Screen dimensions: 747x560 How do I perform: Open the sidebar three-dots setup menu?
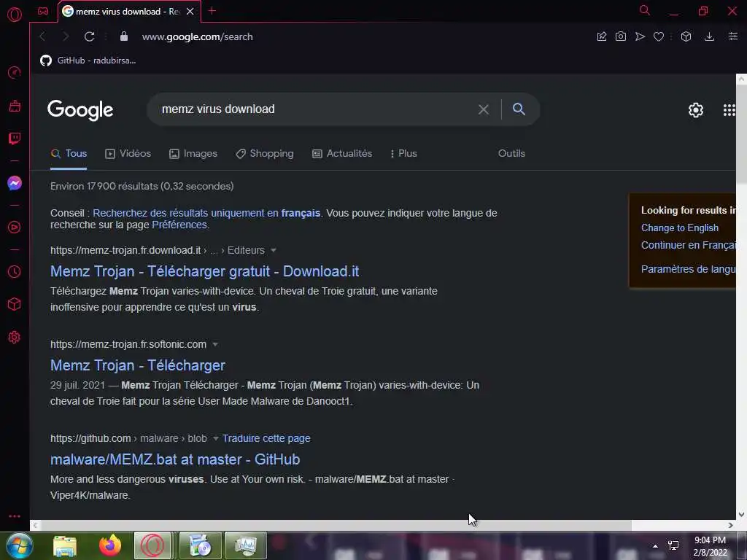coord(15,516)
